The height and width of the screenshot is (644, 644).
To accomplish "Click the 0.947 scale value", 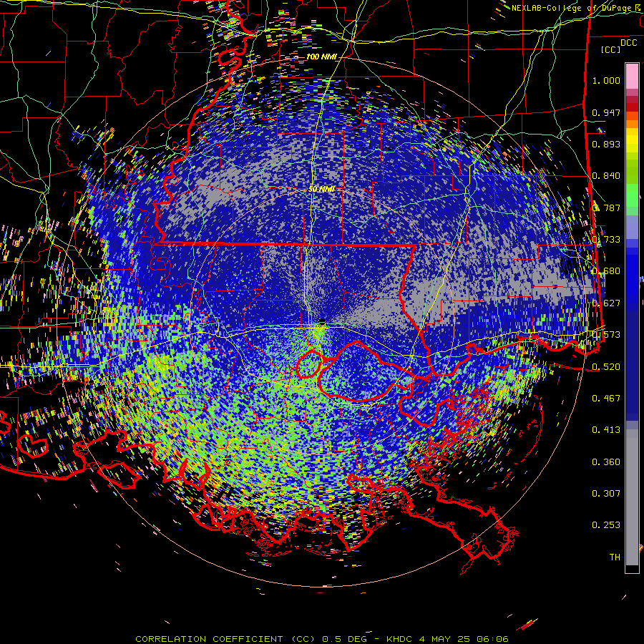I will point(606,112).
